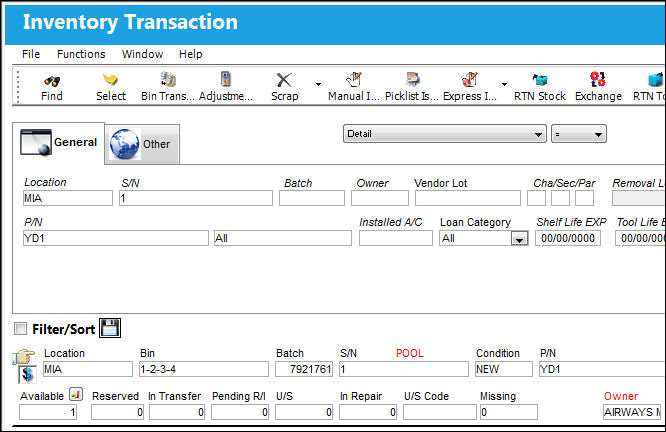Image resolution: width=666 pixels, height=432 pixels.
Task: Click the Bin field showing 1-2-3-4
Action: point(204,369)
